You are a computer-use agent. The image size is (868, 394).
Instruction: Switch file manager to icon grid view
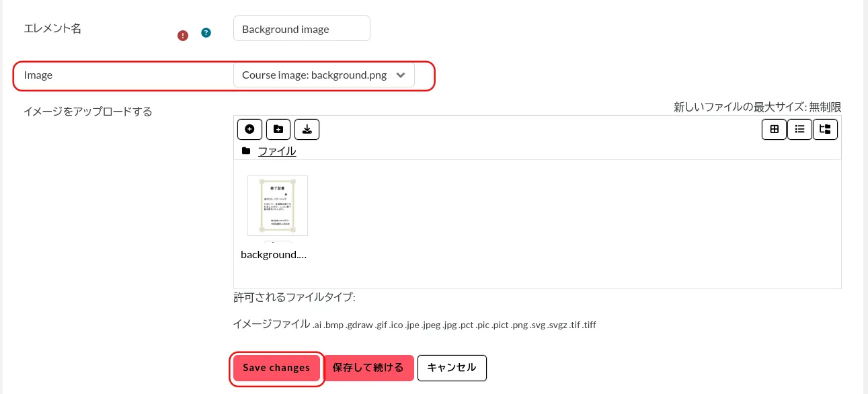774,129
